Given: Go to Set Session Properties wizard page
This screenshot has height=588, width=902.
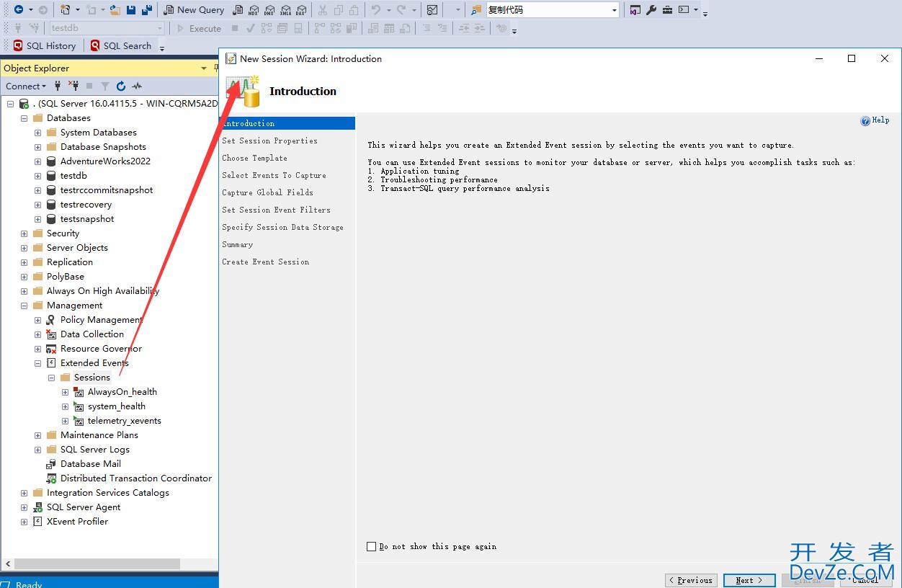Looking at the screenshot, I should pos(269,141).
